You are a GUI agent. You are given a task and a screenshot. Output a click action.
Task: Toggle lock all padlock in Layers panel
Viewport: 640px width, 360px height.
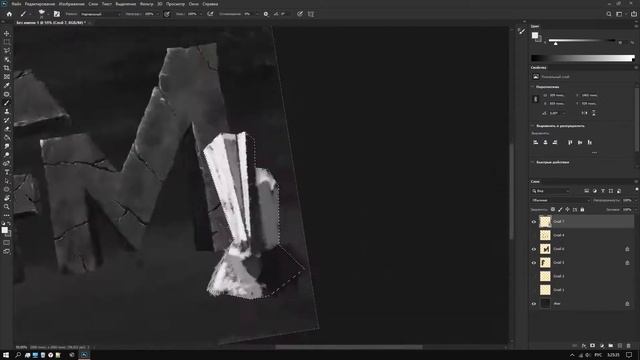click(582, 209)
